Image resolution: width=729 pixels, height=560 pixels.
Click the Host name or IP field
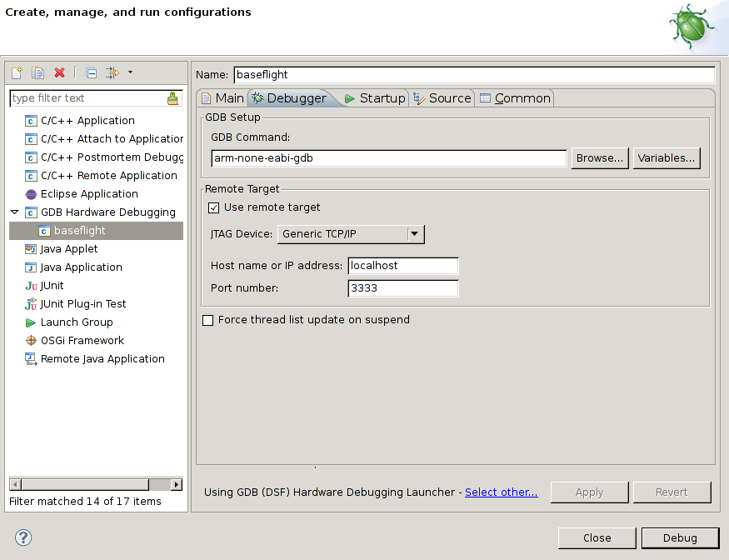click(403, 266)
